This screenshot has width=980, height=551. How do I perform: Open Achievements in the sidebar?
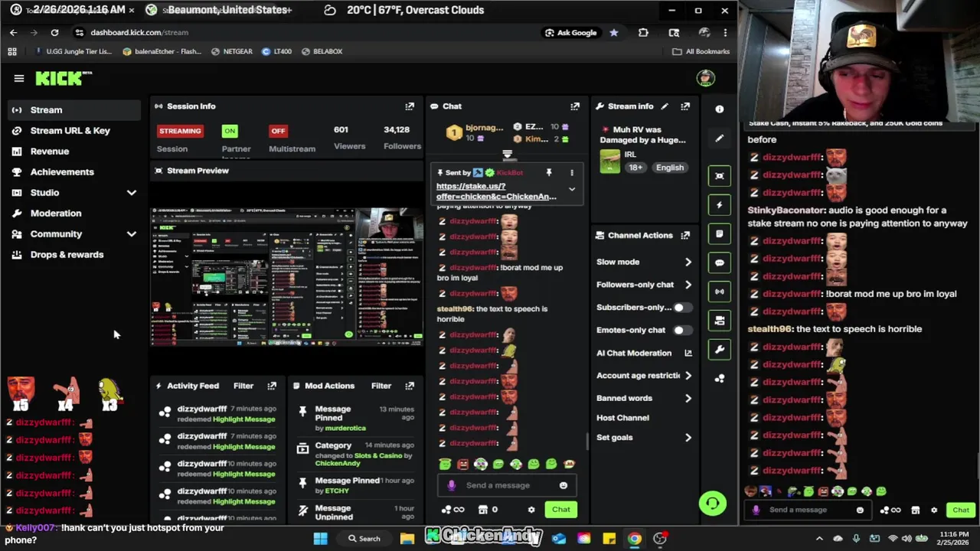pos(74,172)
